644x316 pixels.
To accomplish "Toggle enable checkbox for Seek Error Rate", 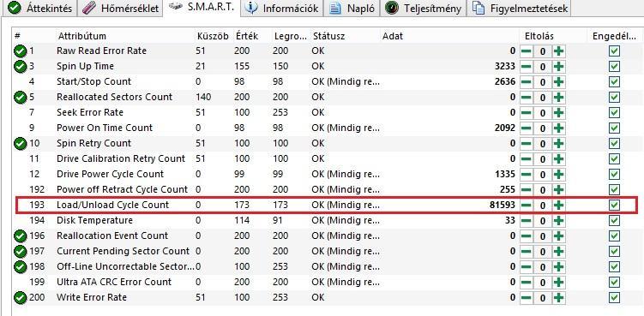I will click(x=615, y=113).
